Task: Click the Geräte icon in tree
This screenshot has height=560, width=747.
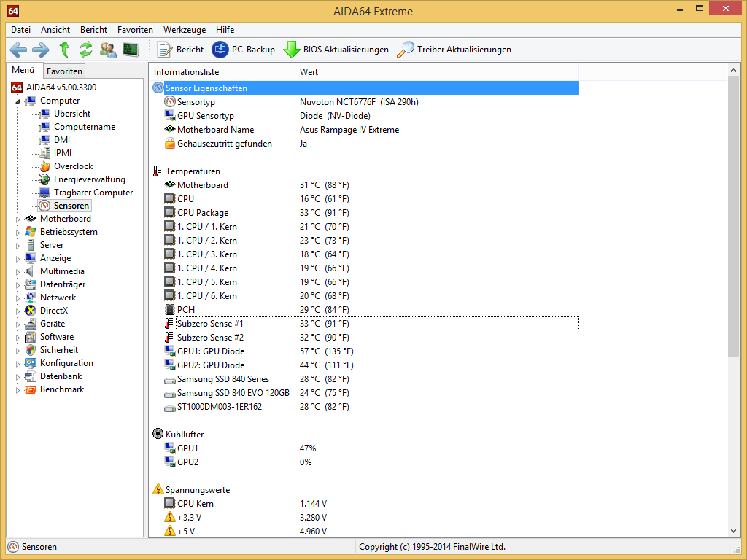Action: (x=31, y=324)
